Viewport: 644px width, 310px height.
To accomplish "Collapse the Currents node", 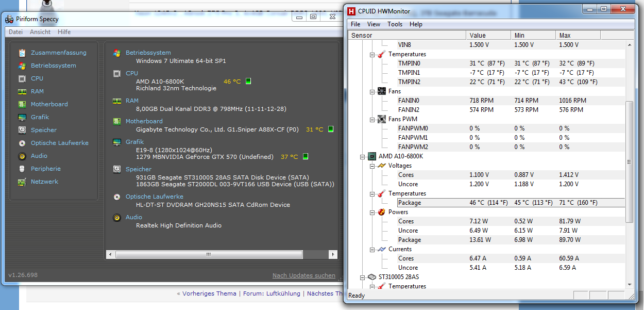I will [x=372, y=249].
